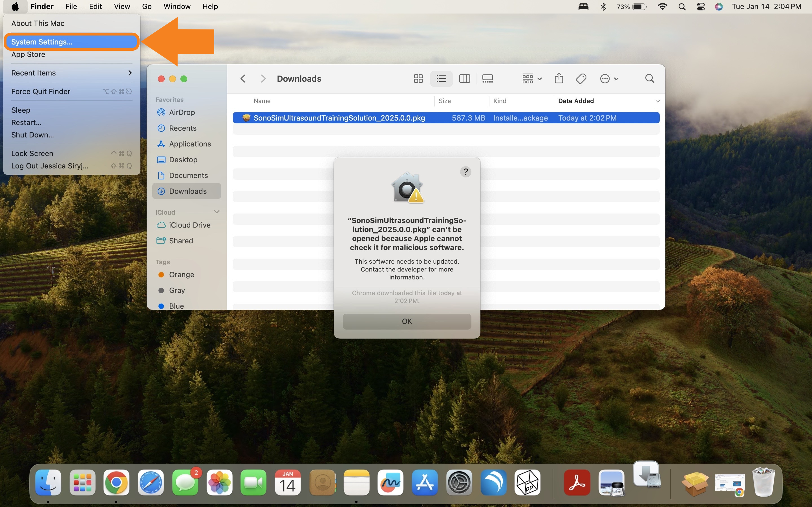Click the Share button in Finder toolbar
Viewport: 812px width, 507px height.
pyautogui.click(x=559, y=78)
